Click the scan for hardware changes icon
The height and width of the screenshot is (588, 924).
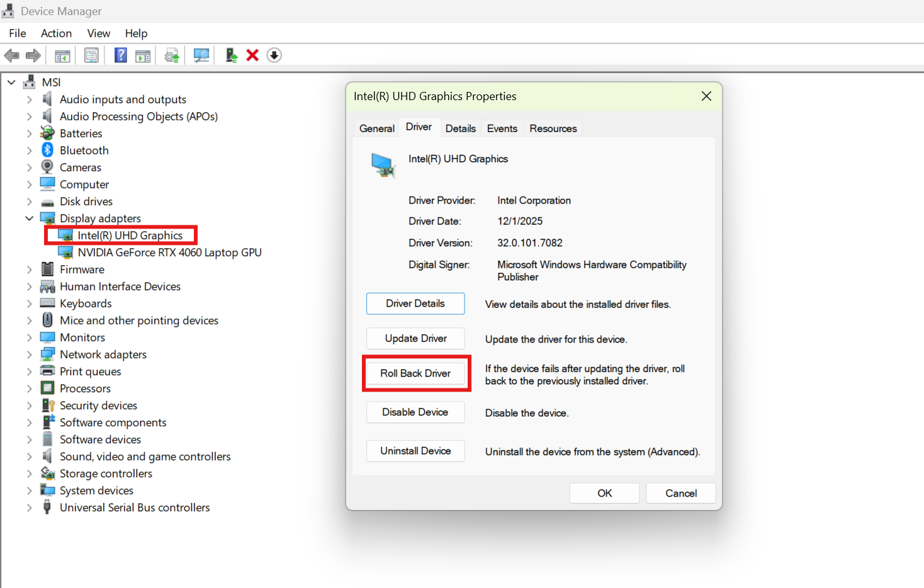[201, 55]
